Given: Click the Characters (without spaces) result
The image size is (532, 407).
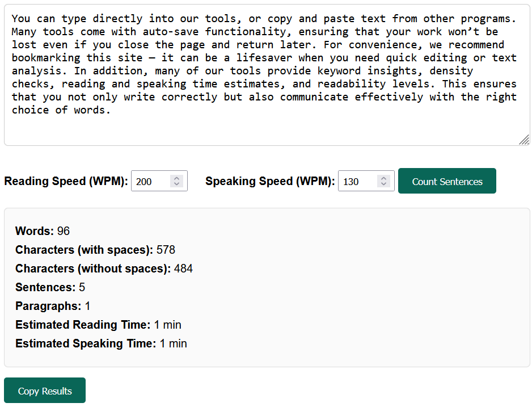Looking at the screenshot, I should click(x=104, y=268).
